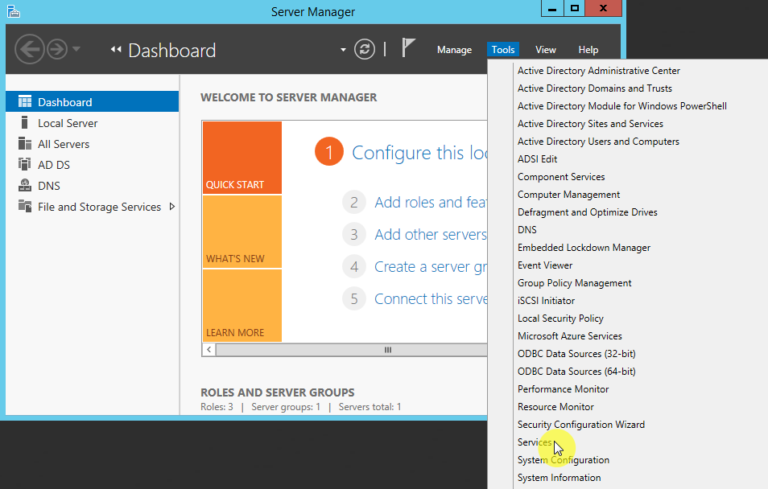Open Group Policy Management
Image resolution: width=768 pixels, height=489 pixels.
click(x=574, y=283)
